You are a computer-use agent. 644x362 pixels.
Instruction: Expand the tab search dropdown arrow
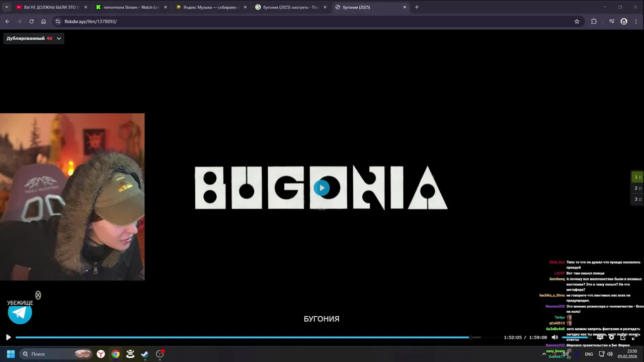pyautogui.click(x=6, y=7)
